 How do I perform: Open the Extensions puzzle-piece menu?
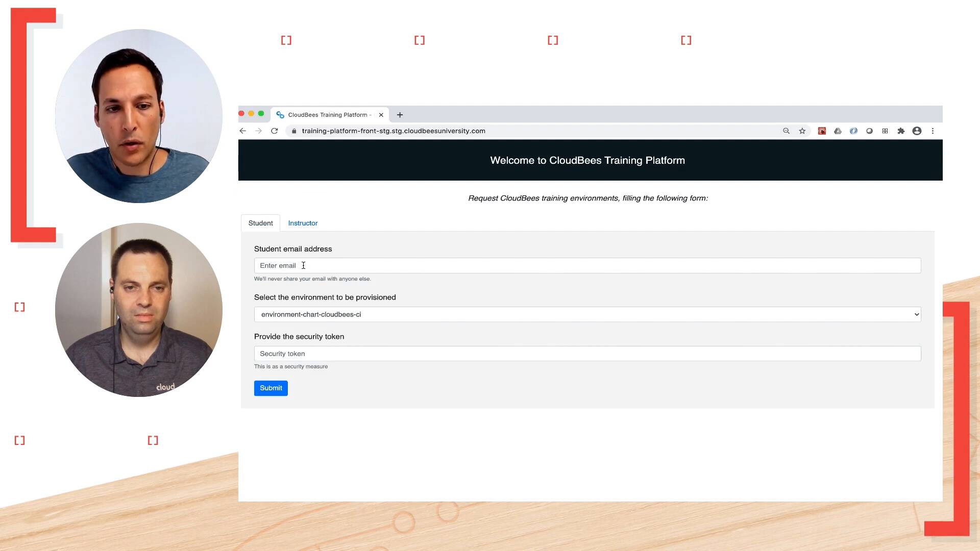tap(901, 131)
